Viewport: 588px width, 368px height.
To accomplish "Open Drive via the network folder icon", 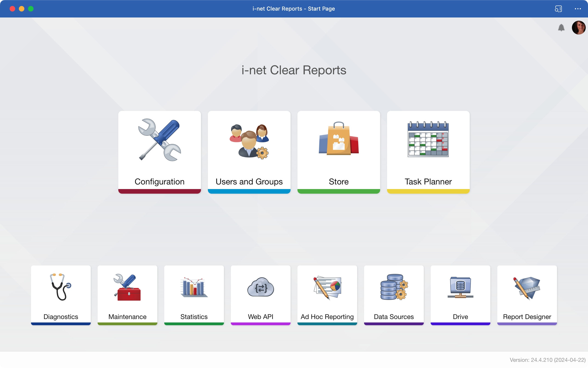I will point(461,288).
